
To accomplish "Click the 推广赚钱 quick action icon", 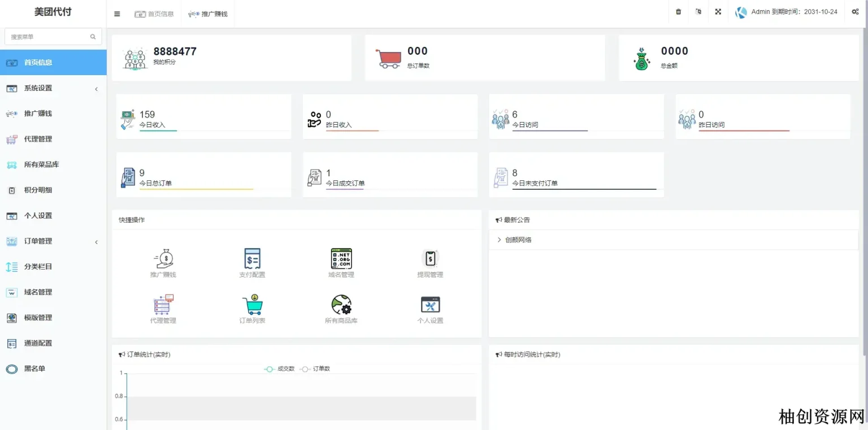I will pyautogui.click(x=163, y=259).
